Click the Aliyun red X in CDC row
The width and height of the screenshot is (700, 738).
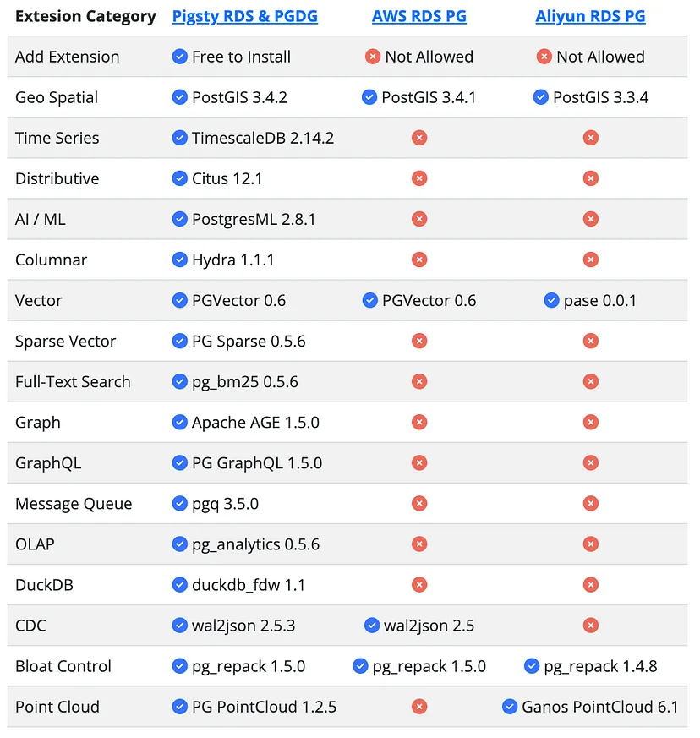(x=591, y=626)
